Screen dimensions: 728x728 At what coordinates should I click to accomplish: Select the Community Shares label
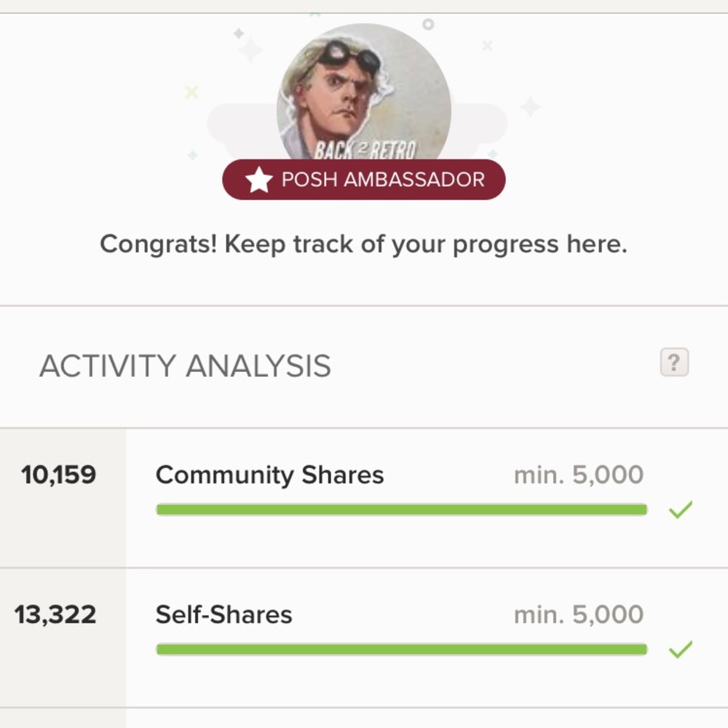tap(269, 475)
